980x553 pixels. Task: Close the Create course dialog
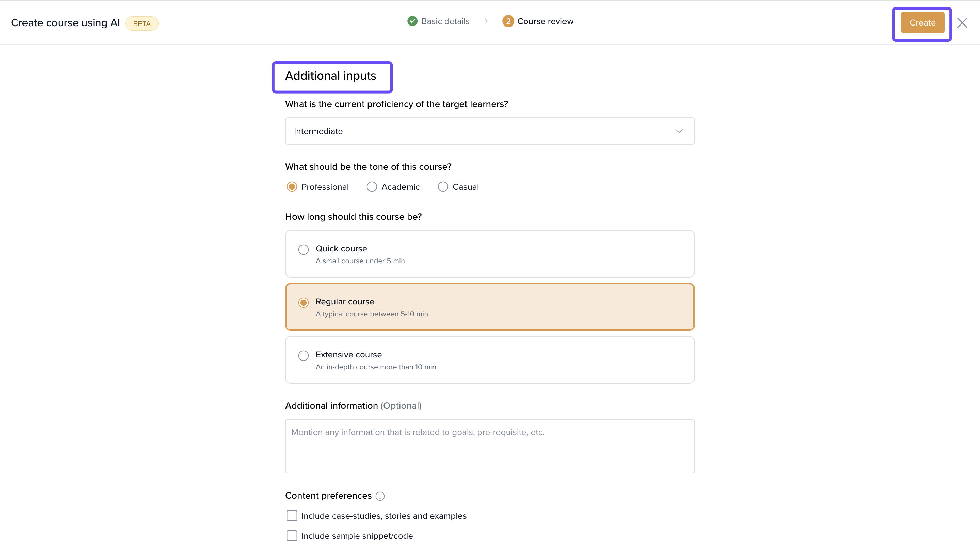tap(962, 23)
